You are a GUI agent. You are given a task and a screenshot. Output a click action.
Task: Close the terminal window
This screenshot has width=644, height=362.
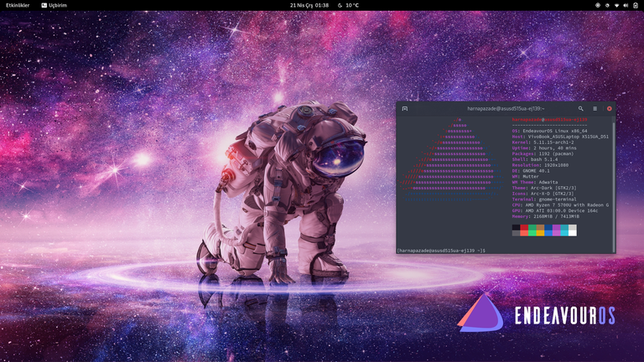click(610, 108)
